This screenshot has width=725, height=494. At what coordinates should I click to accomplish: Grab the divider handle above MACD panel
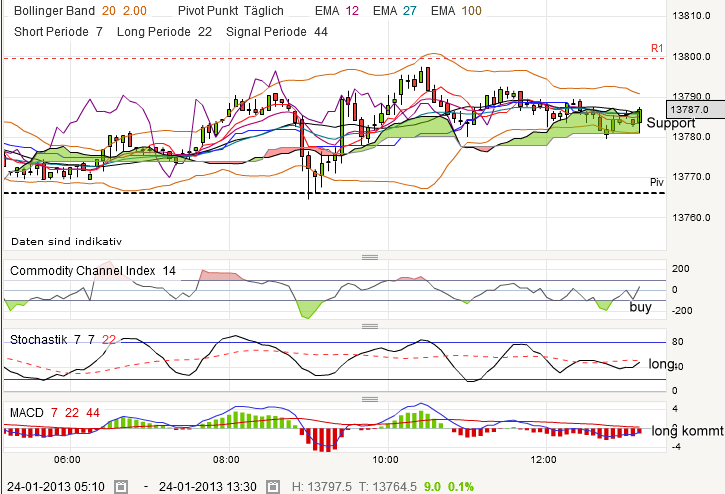pos(370,399)
